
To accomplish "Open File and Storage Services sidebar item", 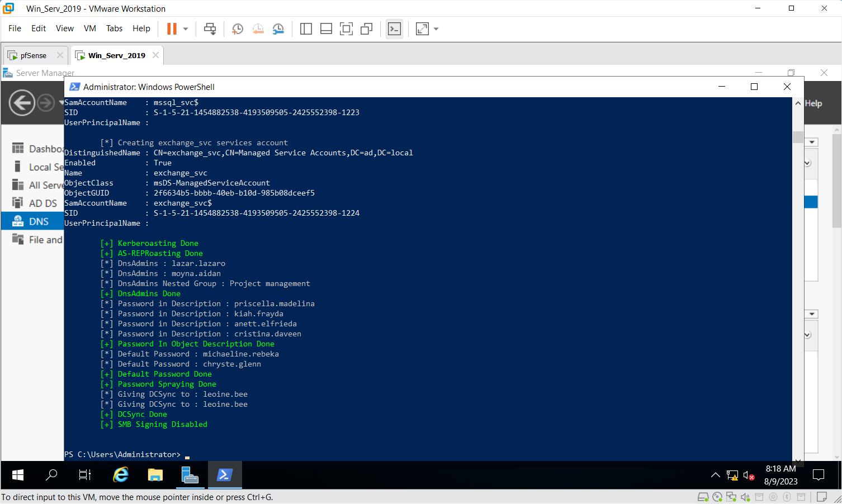I will click(x=37, y=240).
